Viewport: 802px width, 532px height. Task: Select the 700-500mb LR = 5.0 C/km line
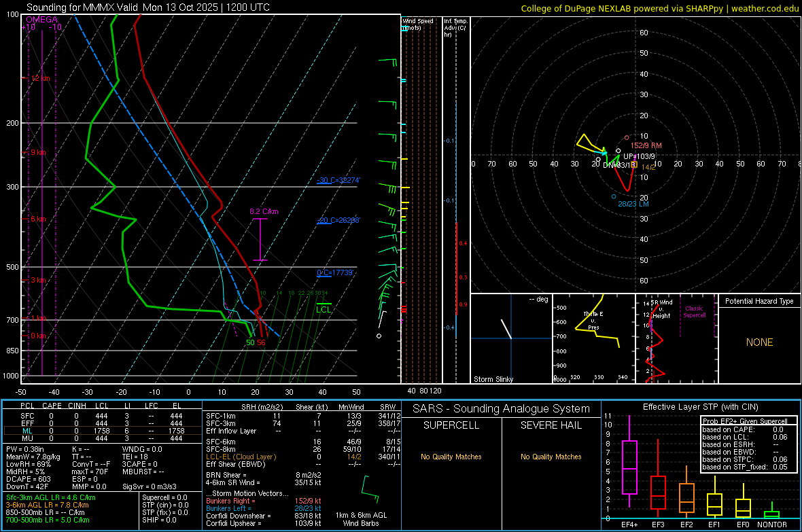(x=48, y=520)
